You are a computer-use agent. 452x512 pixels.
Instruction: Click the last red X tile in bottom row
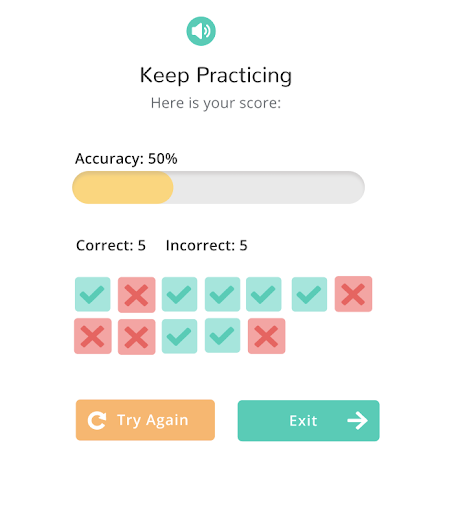pyautogui.click(x=267, y=336)
